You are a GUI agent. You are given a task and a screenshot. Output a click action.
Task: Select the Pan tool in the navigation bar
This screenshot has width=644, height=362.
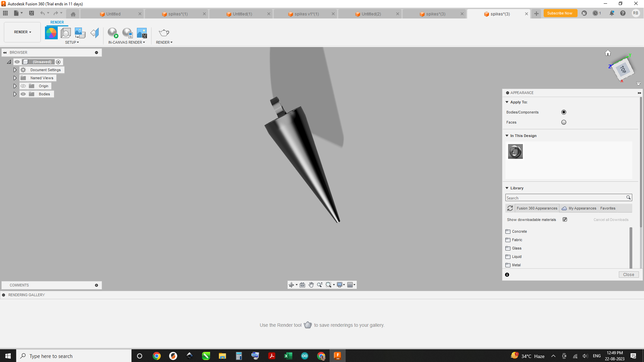click(311, 285)
